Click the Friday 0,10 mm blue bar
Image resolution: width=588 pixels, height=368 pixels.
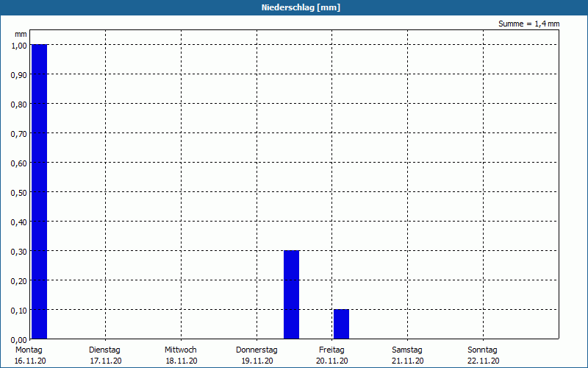(x=341, y=324)
